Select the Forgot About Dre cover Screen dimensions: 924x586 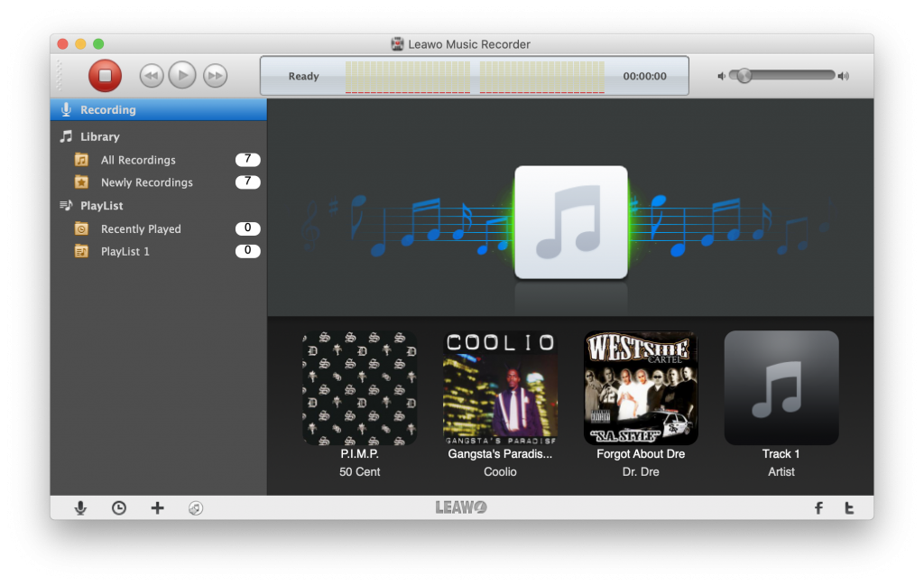[641, 388]
